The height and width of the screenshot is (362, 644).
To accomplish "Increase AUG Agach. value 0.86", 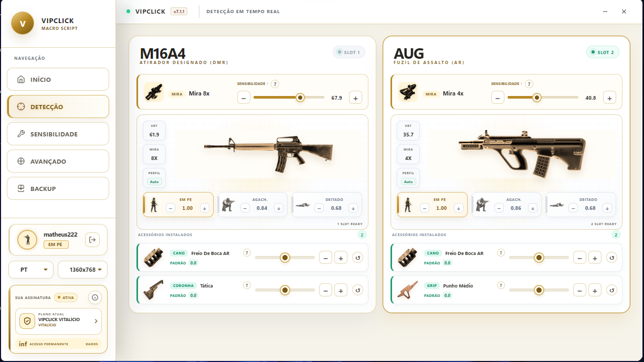I will click(533, 208).
